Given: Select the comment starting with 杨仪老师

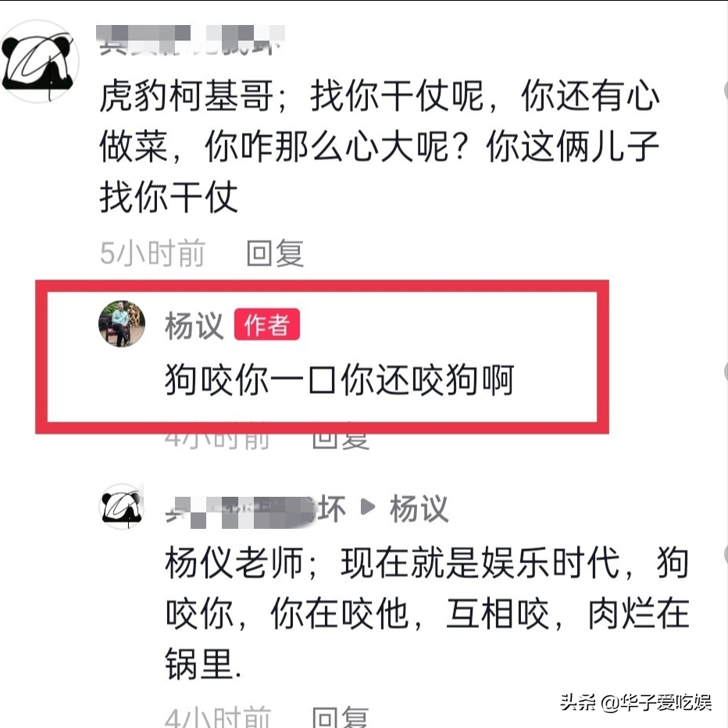Looking at the screenshot, I should pos(427,613).
